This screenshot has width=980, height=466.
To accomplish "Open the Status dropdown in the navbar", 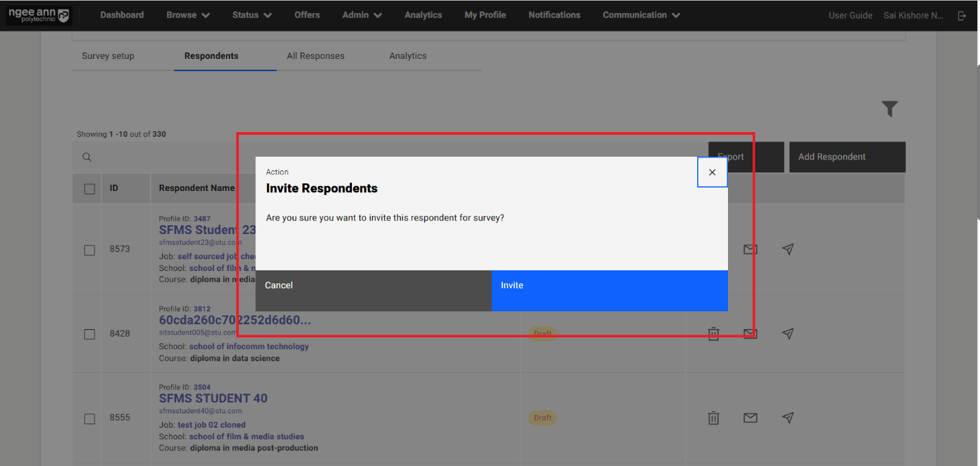I will coord(251,15).
